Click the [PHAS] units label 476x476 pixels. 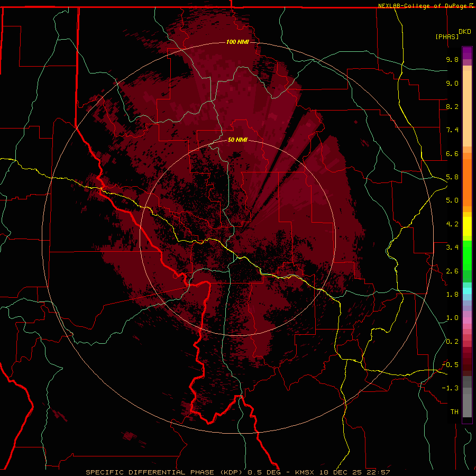coord(447,36)
